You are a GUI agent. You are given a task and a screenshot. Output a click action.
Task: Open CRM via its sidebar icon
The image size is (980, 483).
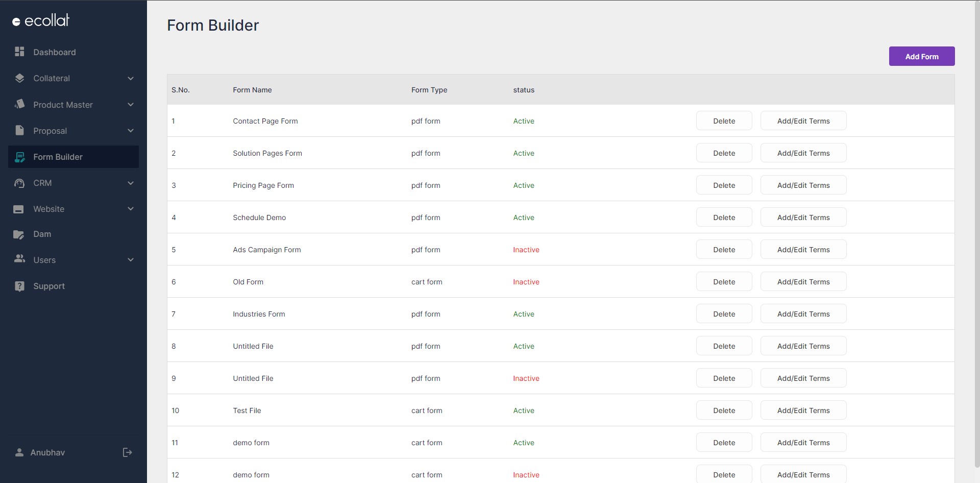(x=19, y=183)
